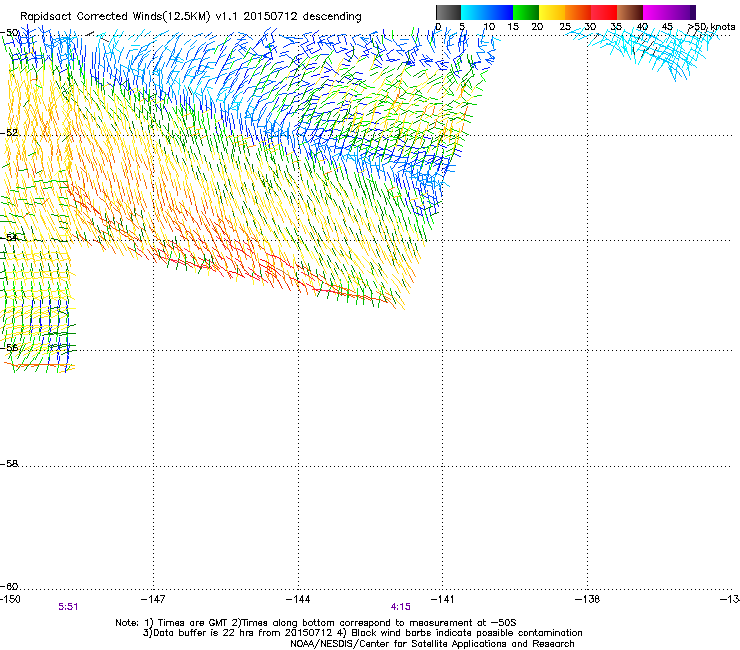Click the brown 35-40 knots color swatch
The width and height of the screenshot is (740, 650).
(x=630, y=12)
